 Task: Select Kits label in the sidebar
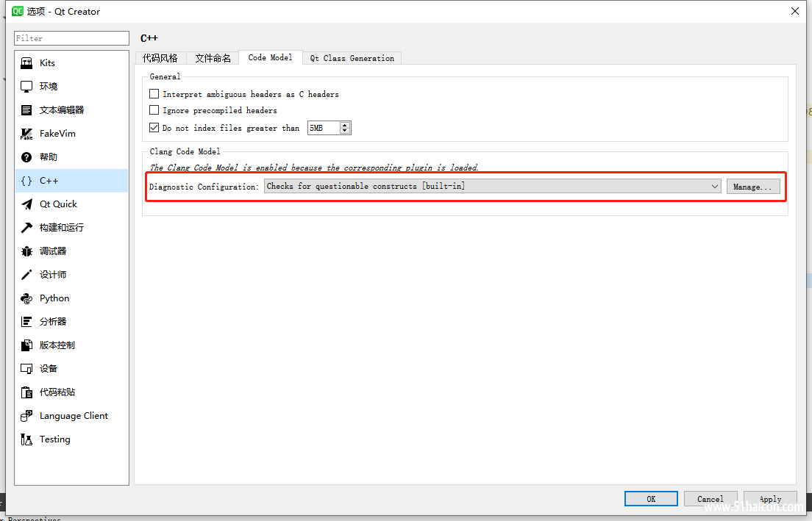(x=47, y=63)
